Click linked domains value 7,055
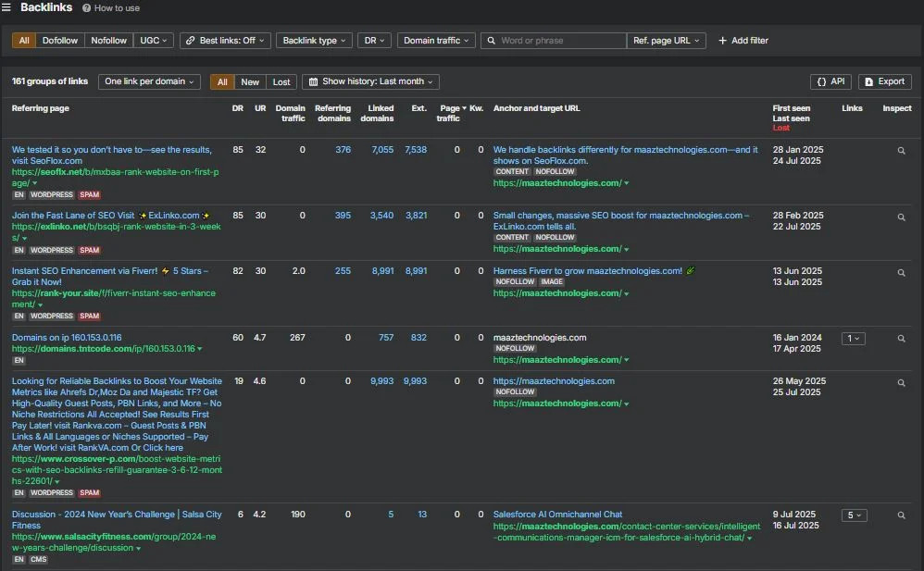This screenshot has width=924, height=571. 382,150
